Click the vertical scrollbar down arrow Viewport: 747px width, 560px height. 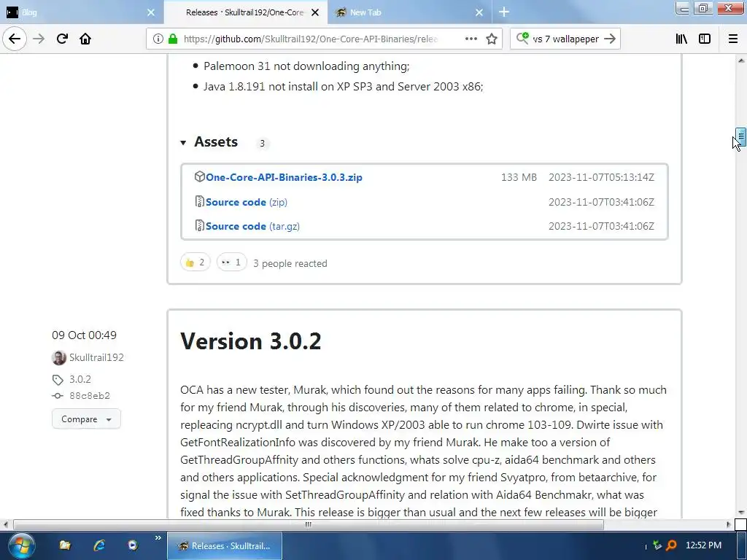(741, 513)
